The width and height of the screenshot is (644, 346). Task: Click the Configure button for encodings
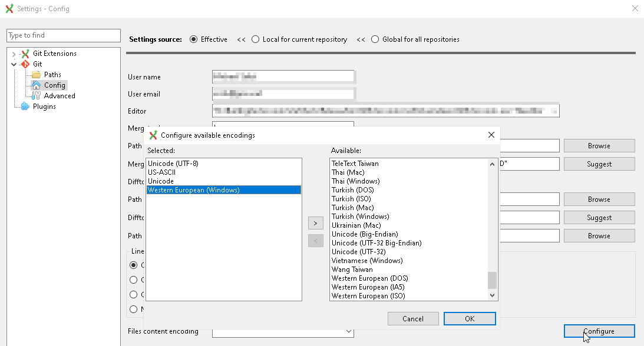(599, 331)
